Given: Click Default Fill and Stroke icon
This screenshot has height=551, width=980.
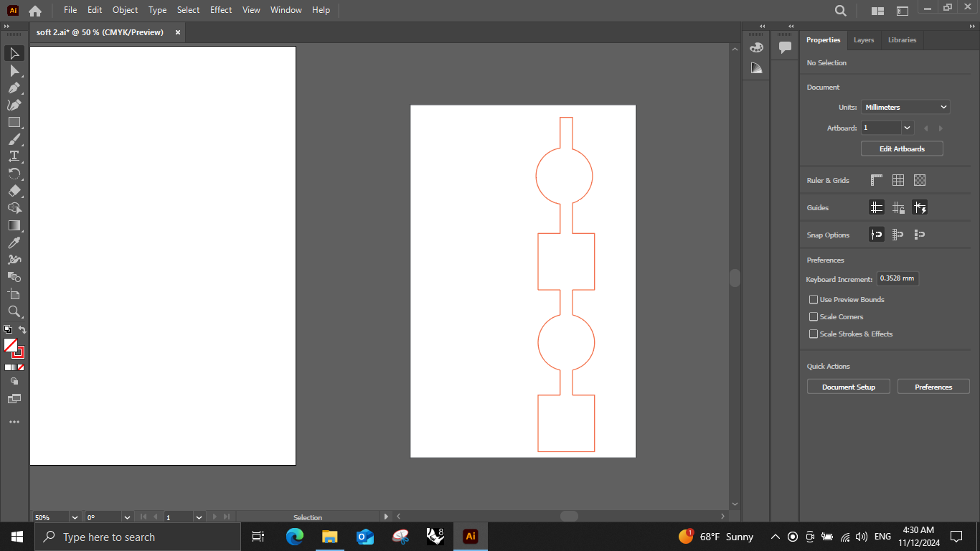Looking at the screenshot, I should click(8, 330).
